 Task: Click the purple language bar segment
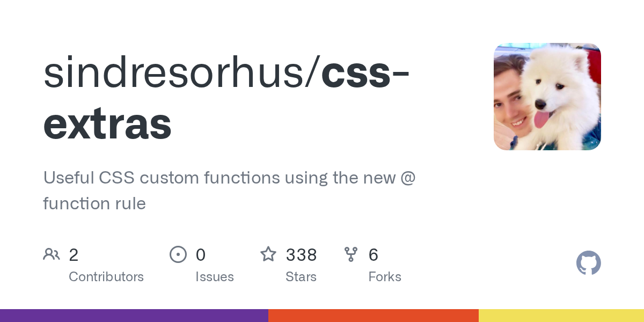coord(134,316)
